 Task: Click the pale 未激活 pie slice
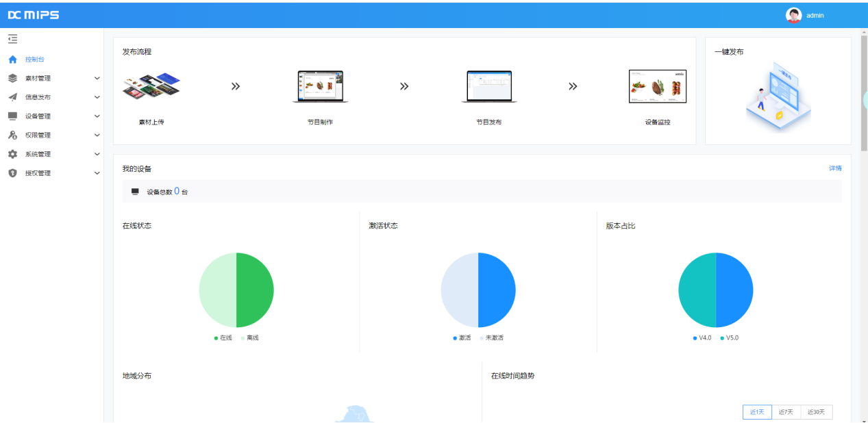click(x=460, y=290)
